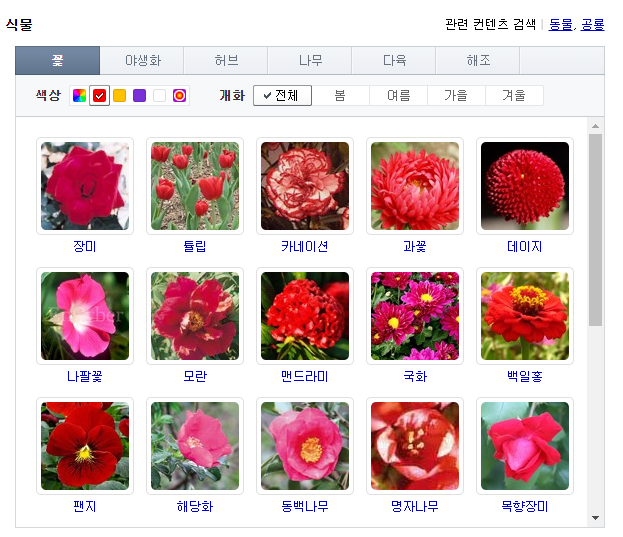
Task: Click the 장미 text link
Action: [x=85, y=246]
